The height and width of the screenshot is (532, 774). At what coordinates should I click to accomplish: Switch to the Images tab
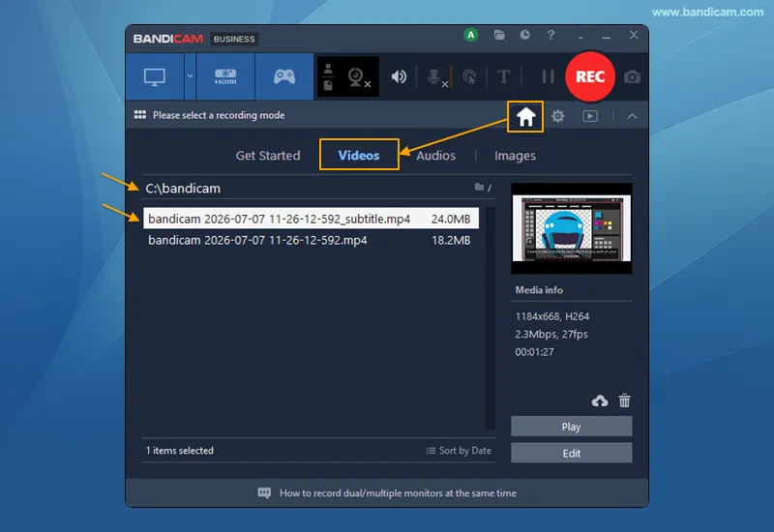click(515, 156)
